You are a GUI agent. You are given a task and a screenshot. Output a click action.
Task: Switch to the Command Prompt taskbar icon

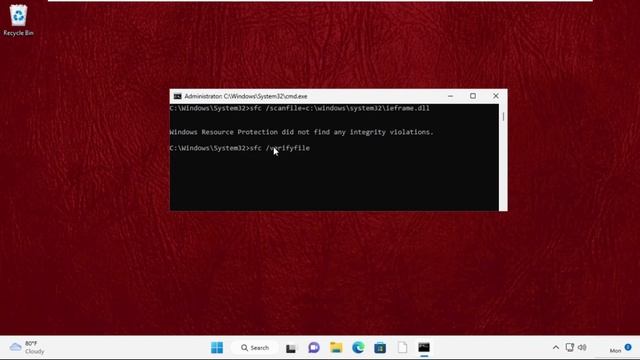pyautogui.click(x=424, y=348)
